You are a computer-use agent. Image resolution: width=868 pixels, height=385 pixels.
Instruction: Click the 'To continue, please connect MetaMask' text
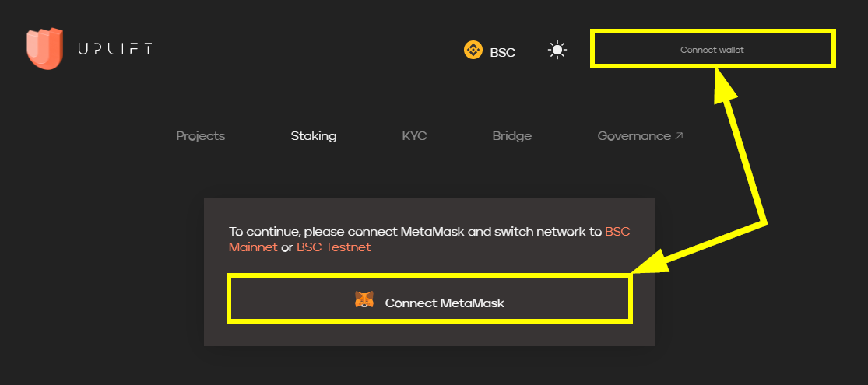[374, 232]
